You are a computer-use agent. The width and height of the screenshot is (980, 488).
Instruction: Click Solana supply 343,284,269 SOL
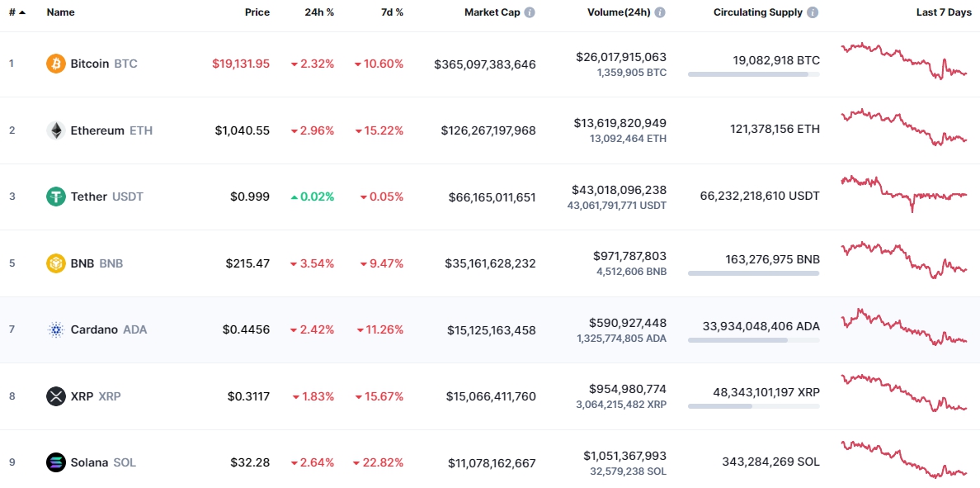(x=770, y=462)
